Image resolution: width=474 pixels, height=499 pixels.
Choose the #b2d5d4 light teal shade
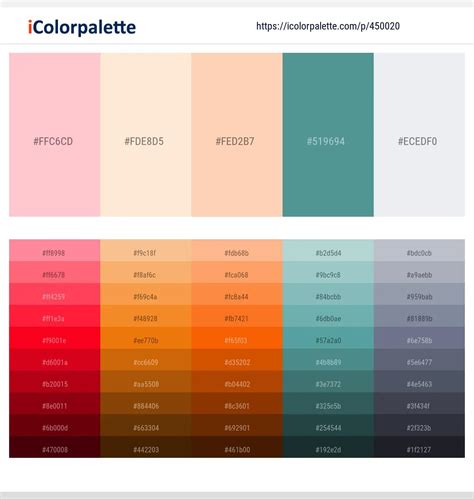click(328, 250)
